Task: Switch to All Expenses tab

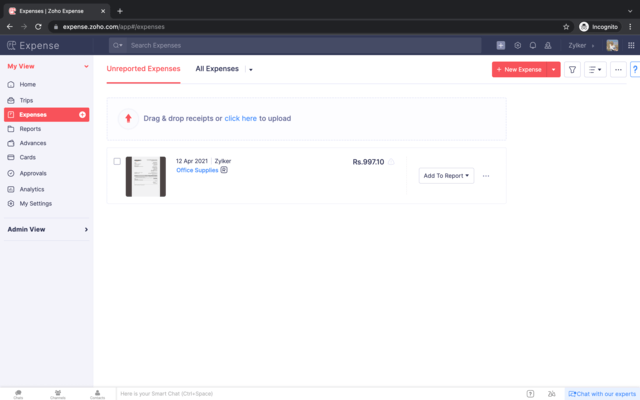Action: click(217, 69)
